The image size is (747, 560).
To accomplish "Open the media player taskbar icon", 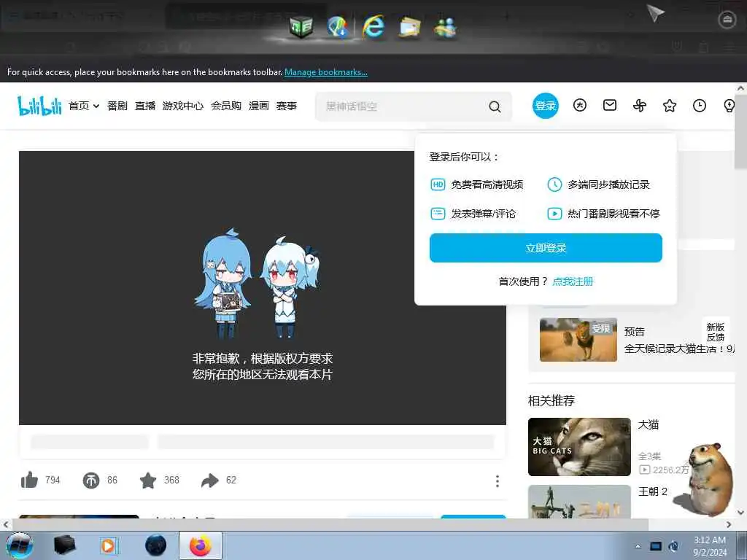I will pos(109,545).
